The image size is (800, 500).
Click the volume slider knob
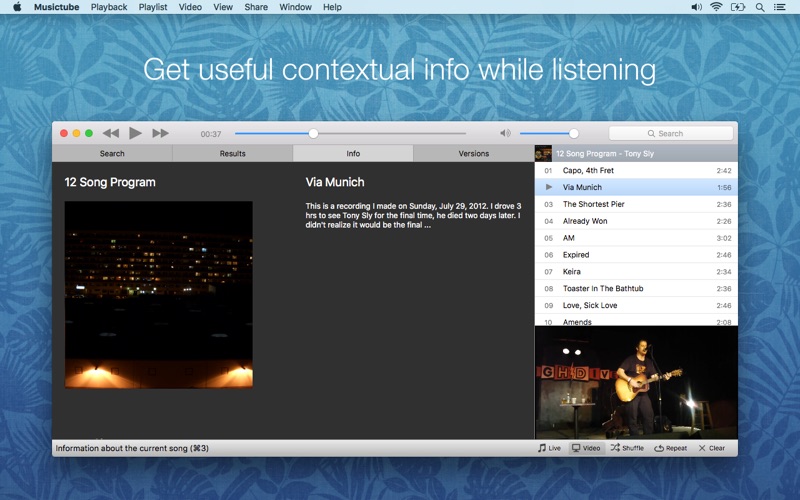point(573,134)
